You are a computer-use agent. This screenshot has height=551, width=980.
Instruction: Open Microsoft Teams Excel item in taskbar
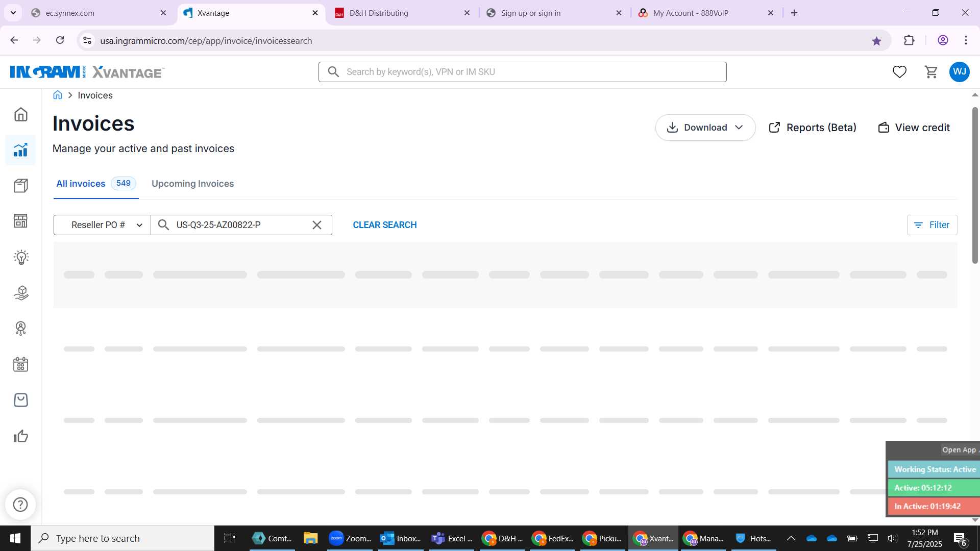coord(451,538)
